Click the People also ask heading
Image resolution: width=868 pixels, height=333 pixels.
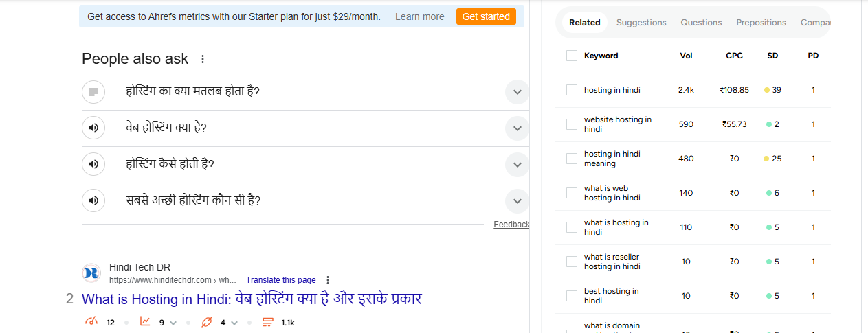[x=135, y=59]
